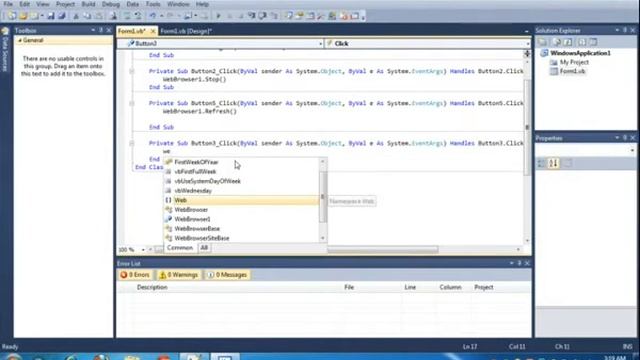Click the Undo toolbar icon

(x=153, y=16)
